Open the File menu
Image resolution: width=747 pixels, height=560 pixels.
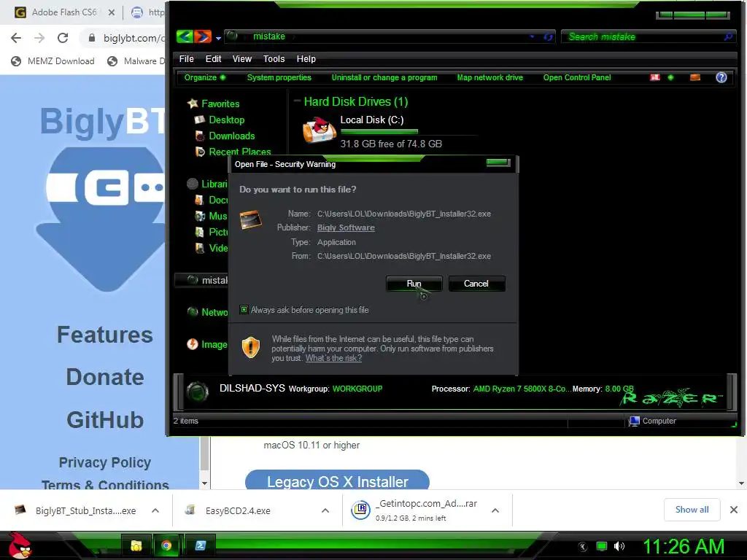click(x=186, y=58)
